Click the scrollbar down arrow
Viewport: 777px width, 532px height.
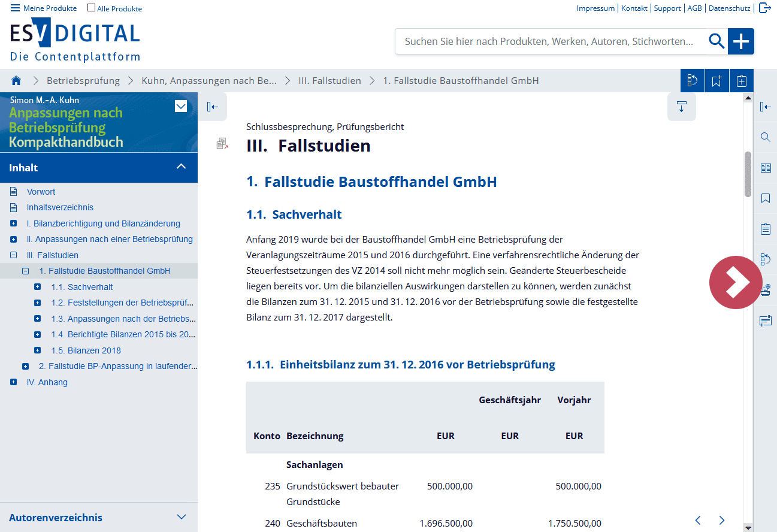[748, 528]
